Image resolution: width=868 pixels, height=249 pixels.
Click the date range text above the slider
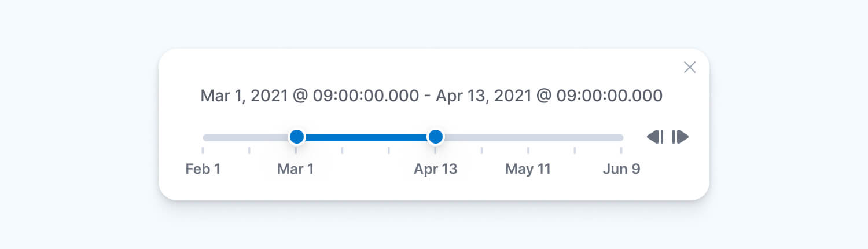pos(431,96)
